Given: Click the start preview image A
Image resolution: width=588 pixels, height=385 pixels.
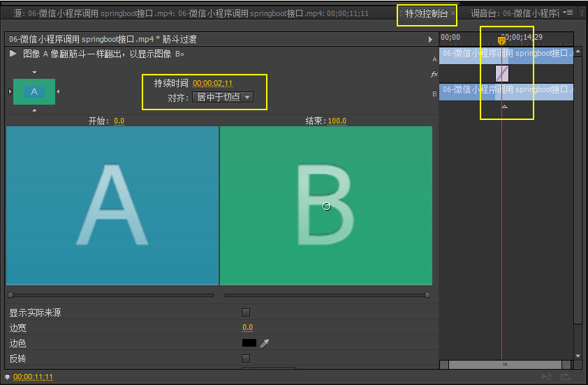Looking at the screenshot, I should 112,206.
